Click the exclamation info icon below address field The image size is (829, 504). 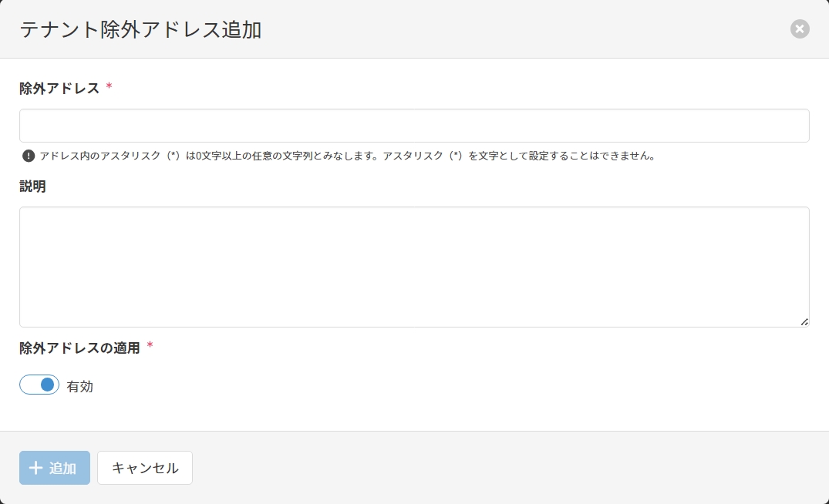click(x=29, y=156)
